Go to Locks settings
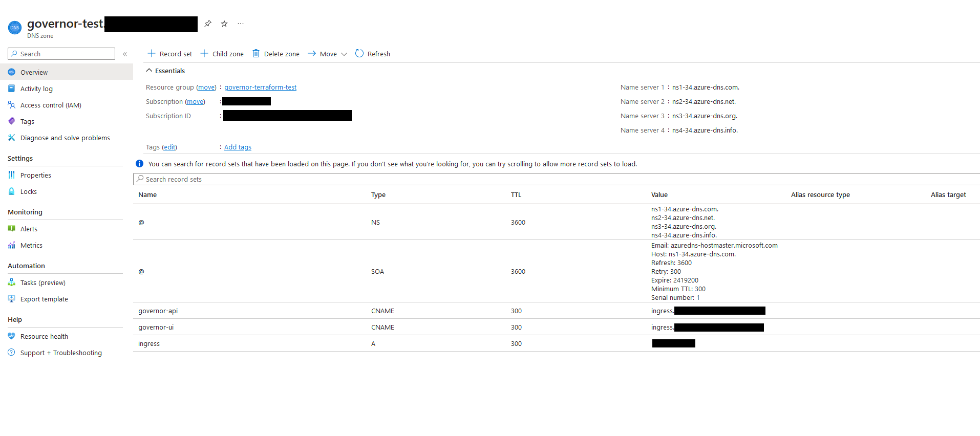980x436 pixels. click(29, 191)
